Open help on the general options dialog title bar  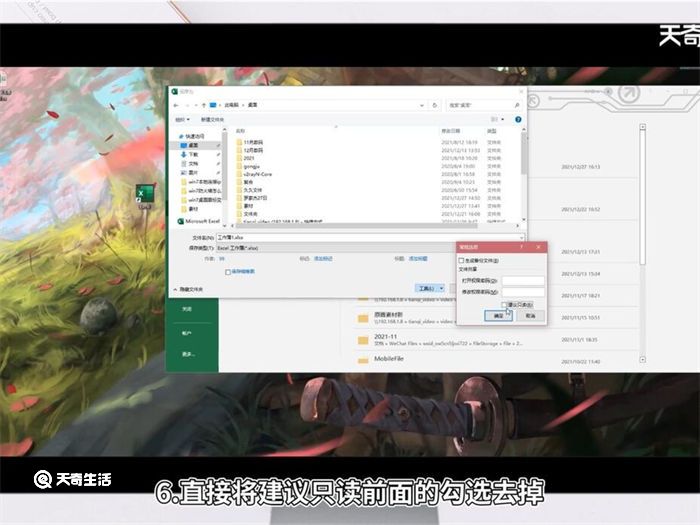pos(521,247)
